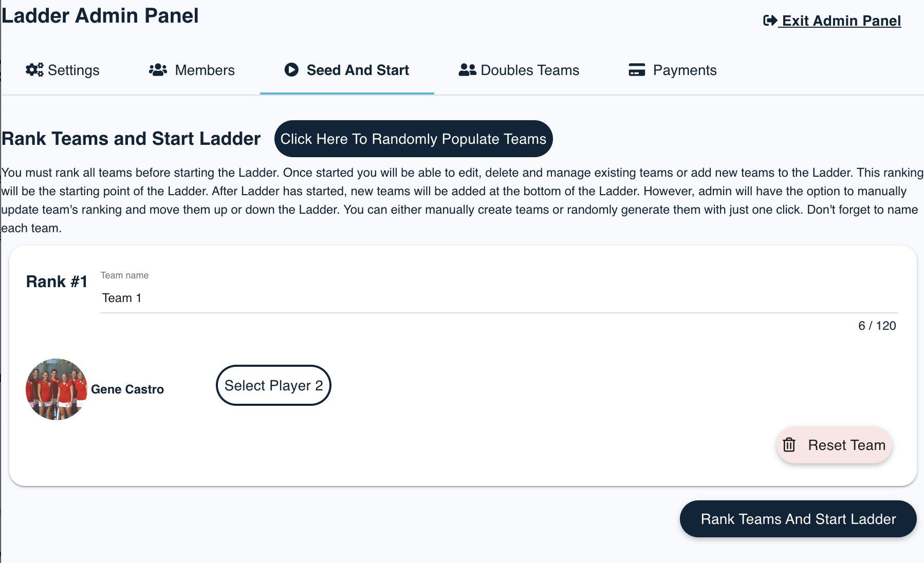Click the Members people icon

[158, 69]
